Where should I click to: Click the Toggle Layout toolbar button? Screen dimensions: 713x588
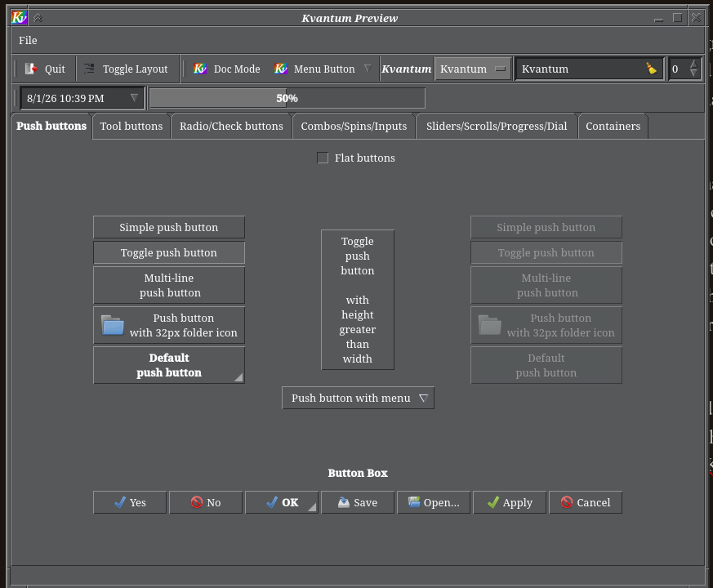tap(127, 69)
